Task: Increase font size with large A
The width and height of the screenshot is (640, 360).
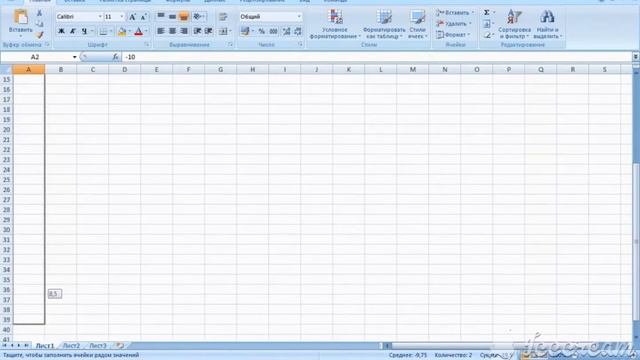Action: pos(132,17)
